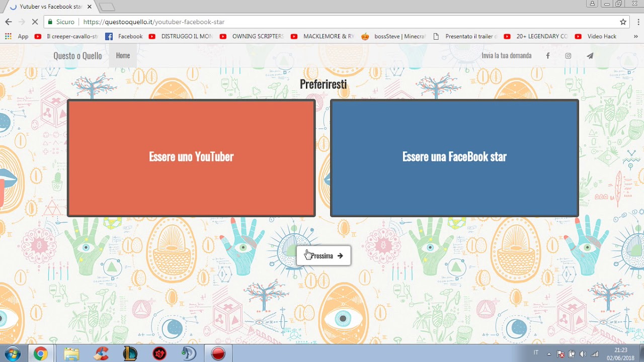Click the Chrome profile user icon
Screen dimensions: 644x362
coord(592,4)
